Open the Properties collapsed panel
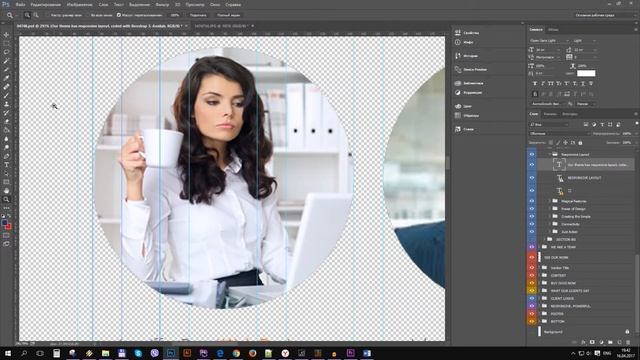This screenshot has width=640, height=360. (x=467, y=33)
